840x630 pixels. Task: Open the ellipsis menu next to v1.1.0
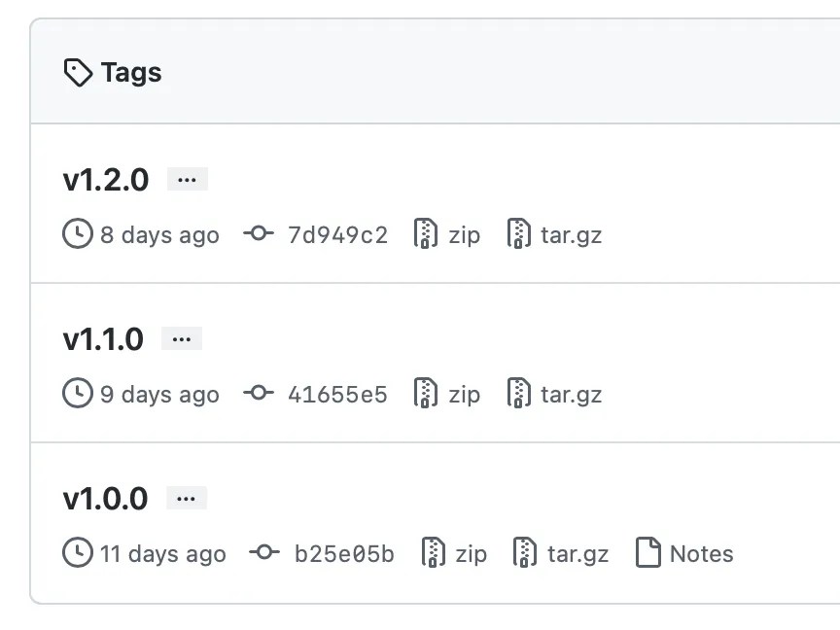click(x=182, y=337)
